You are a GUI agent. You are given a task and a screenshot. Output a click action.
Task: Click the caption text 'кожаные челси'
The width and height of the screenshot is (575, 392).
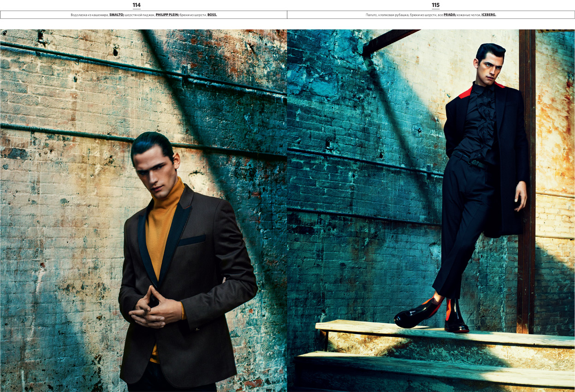point(468,15)
